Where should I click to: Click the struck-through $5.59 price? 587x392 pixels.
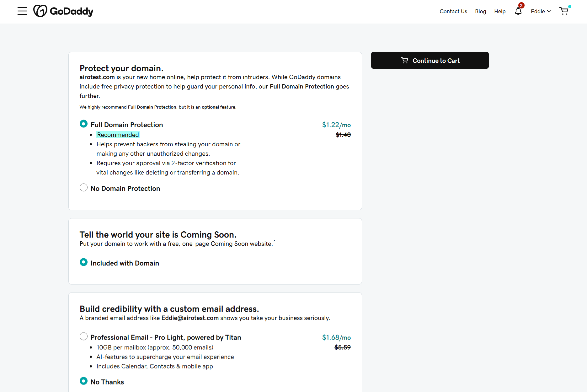[343, 347]
